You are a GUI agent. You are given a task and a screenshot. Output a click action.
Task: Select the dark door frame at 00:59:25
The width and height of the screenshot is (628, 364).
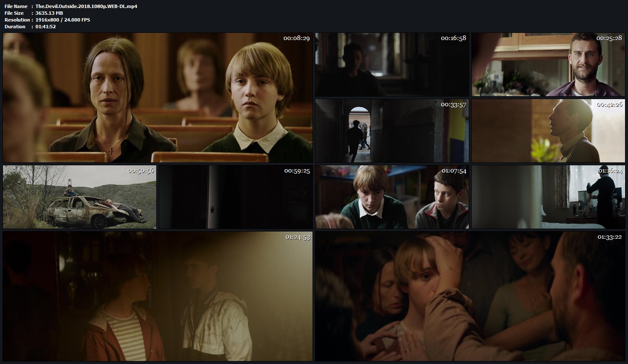tap(236, 197)
